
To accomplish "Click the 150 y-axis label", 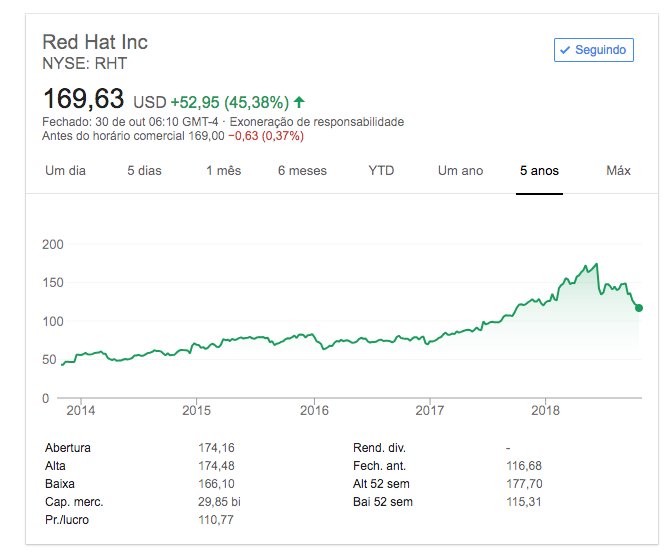I will [53, 283].
